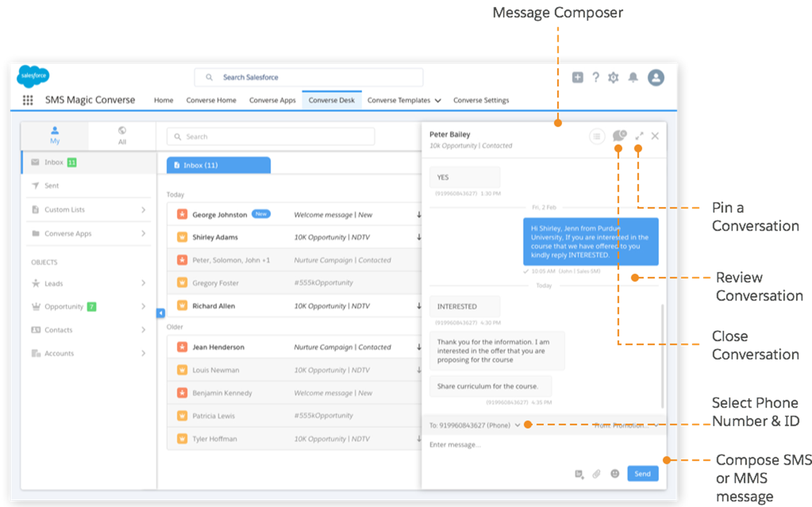Screen dimensions: 812x507
Task: Click the crown icon beside Tyler Hoffman
Action: [181, 439]
